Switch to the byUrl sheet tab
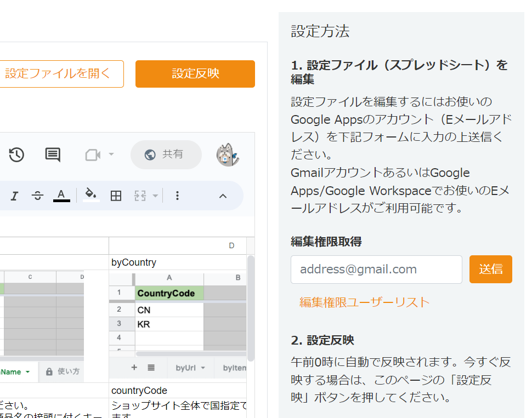Image resolution: width=532 pixels, height=418 pixels. pyautogui.click(x=189, y=368)
